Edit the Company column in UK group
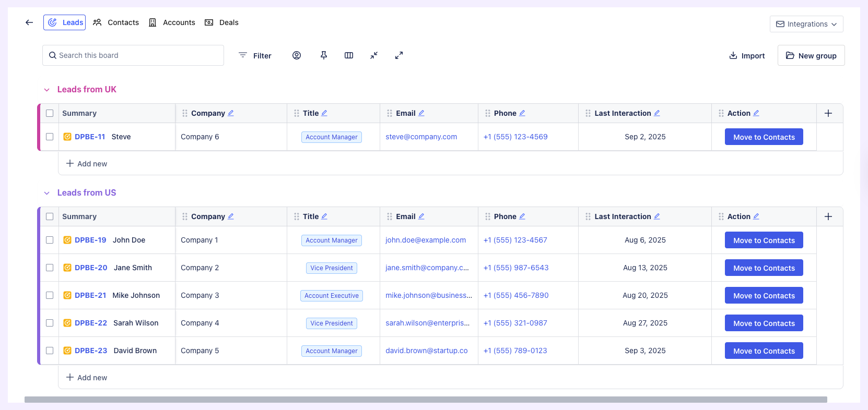Screen dimensions: 868x410 pyautogui.click(x=231, y=113)
